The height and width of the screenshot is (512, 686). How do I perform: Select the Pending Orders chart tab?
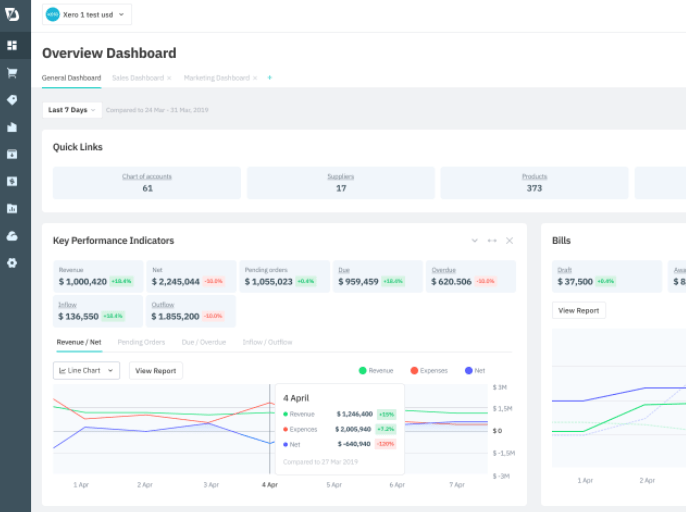pyautogui.click(x=141, y=342)
